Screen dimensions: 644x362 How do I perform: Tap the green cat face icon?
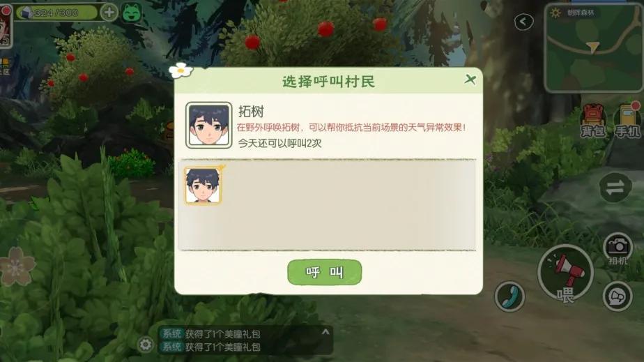click(132, 13)
